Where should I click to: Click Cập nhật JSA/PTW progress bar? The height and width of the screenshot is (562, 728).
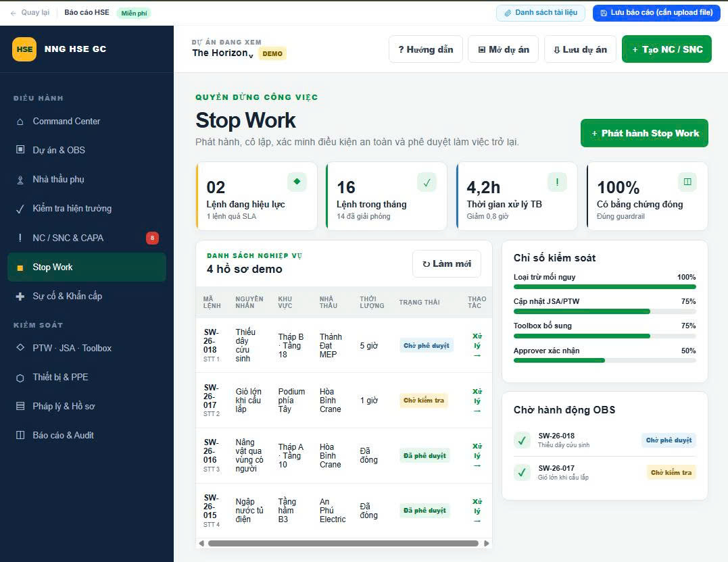click(x=604, y=311)
